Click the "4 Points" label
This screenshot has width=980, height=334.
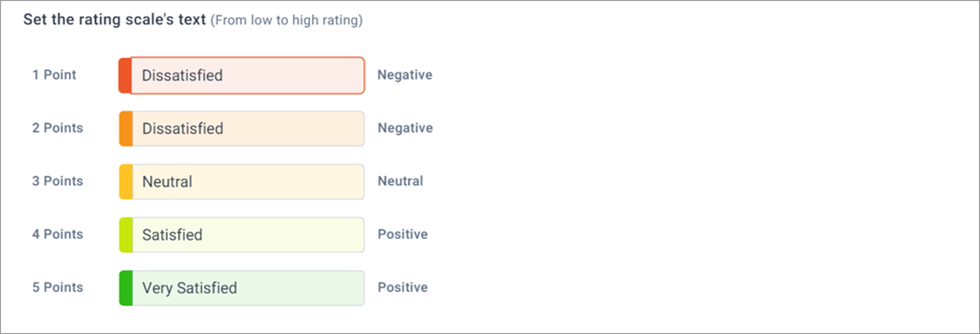click(x=57, y=234)
